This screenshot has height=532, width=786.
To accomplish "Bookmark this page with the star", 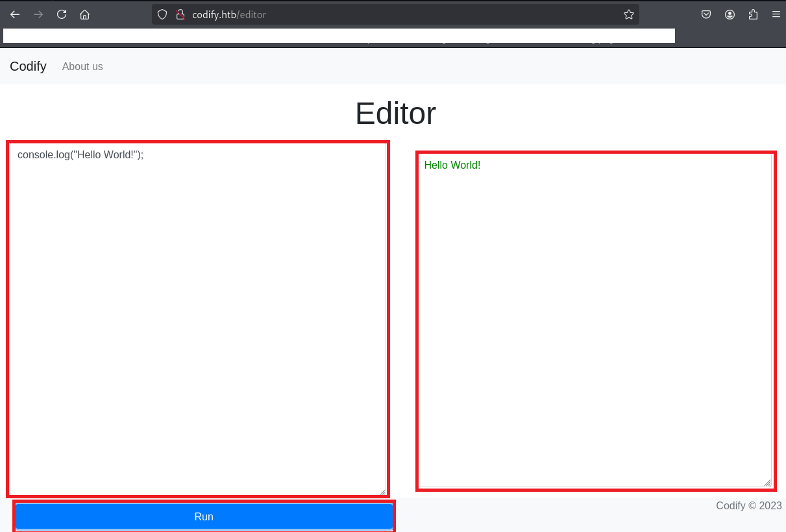I will [x=628, y=14].
